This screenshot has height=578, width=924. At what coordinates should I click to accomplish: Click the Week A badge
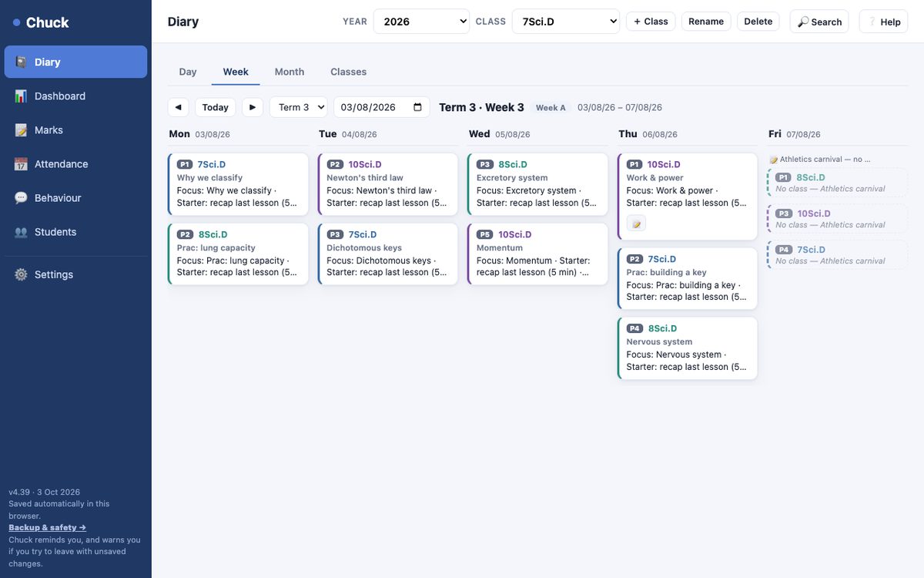pyautogui.click(x=551, y=108)
